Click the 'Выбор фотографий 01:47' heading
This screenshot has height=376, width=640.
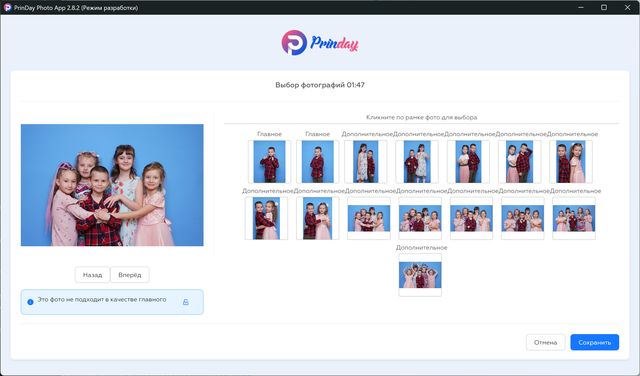pos(320,85)
